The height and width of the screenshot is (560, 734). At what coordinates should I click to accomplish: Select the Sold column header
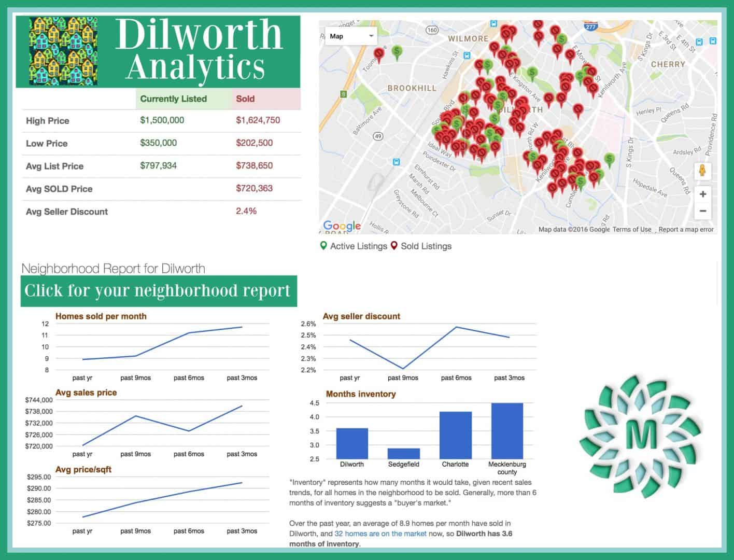point(245,99)
